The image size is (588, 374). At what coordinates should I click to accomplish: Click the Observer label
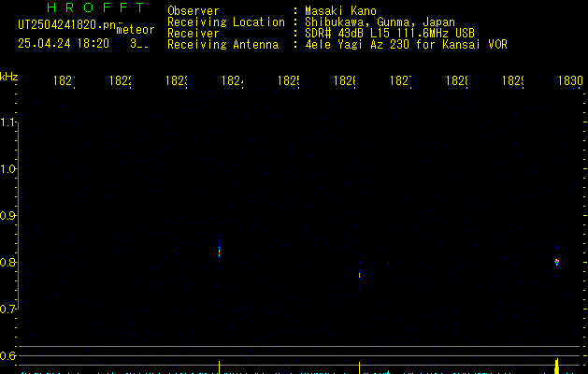coord(194,10)
